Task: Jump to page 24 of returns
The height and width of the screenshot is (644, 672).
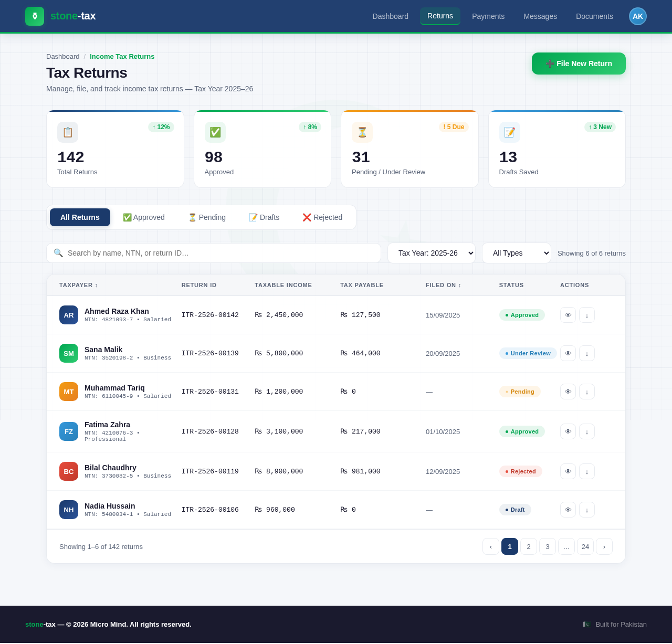Action: (x=585, y=546)
